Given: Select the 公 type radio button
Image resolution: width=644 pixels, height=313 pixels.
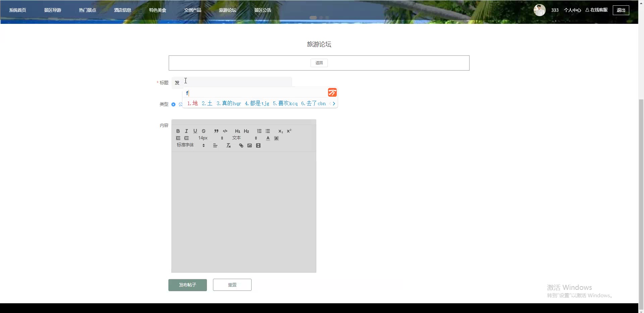Looking at the screenshot, I should click(x=173, y=104).
